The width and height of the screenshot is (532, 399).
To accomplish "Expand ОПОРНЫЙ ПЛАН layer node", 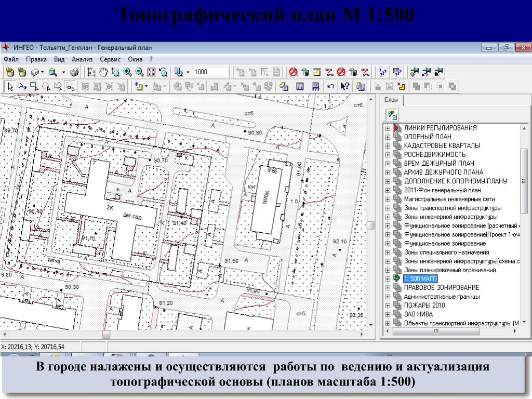I will [x=388, y=137].
